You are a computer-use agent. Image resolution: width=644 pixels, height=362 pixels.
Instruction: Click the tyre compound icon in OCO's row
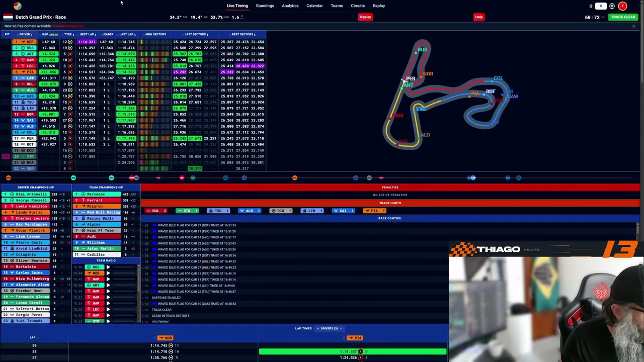coord(70,150)
